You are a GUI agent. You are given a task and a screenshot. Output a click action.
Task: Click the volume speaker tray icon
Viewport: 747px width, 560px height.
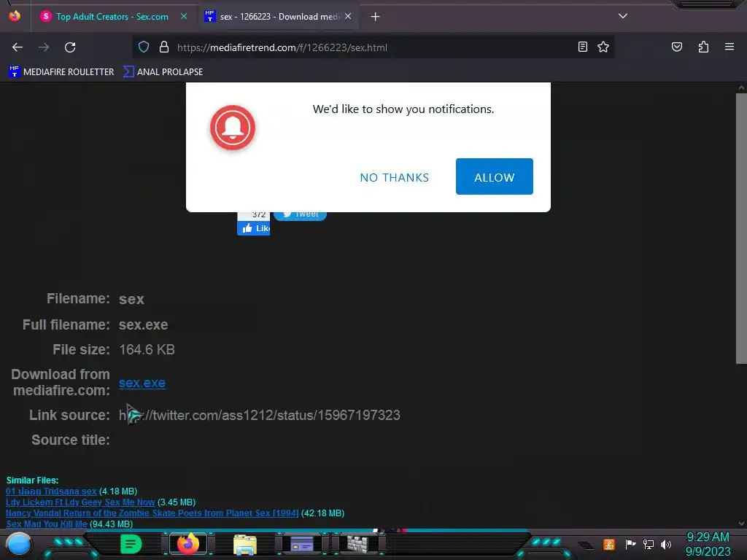pos(666,544)
